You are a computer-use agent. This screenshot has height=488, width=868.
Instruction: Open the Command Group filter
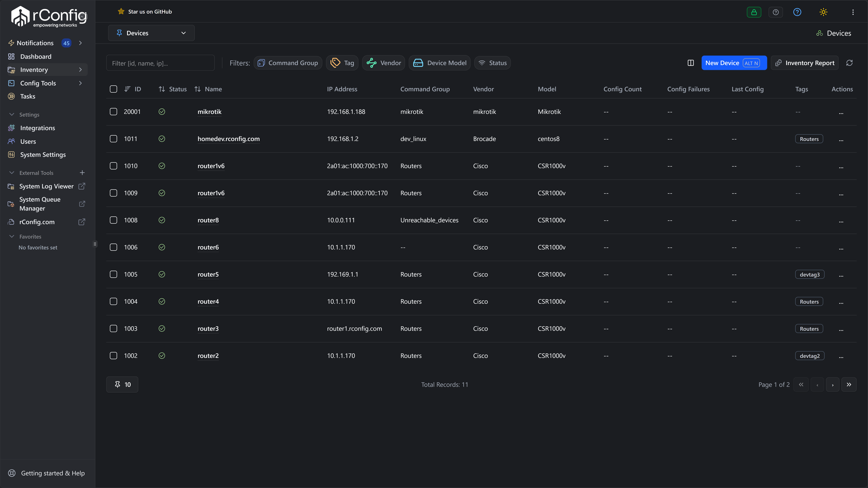tap(288, 63)
